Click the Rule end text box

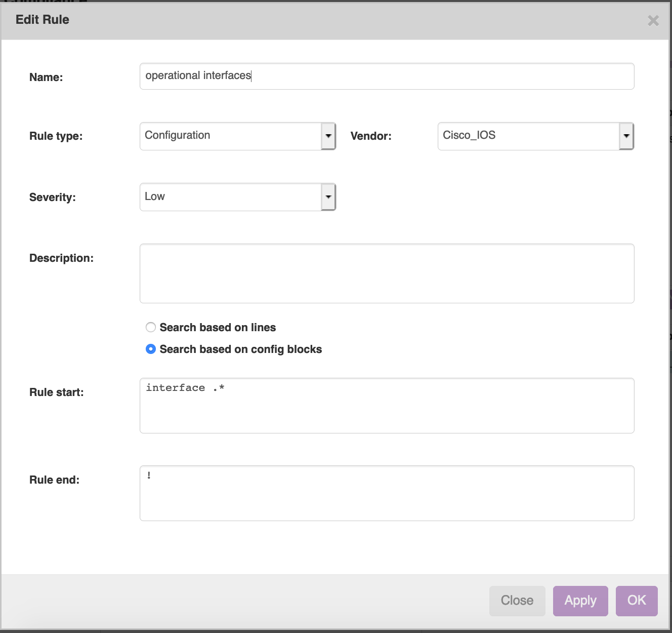(387, 493)
